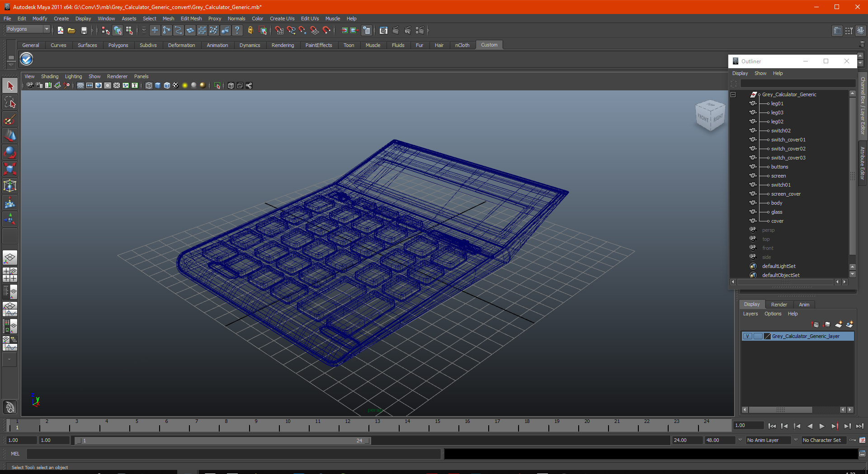Screen dimensions: 868x474
Task: Toggle snap to grids magnet
Action: pos(279,30)
